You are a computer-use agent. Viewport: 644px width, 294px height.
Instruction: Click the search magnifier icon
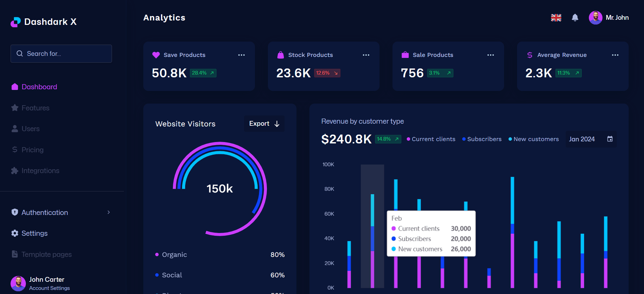[20, 53]
